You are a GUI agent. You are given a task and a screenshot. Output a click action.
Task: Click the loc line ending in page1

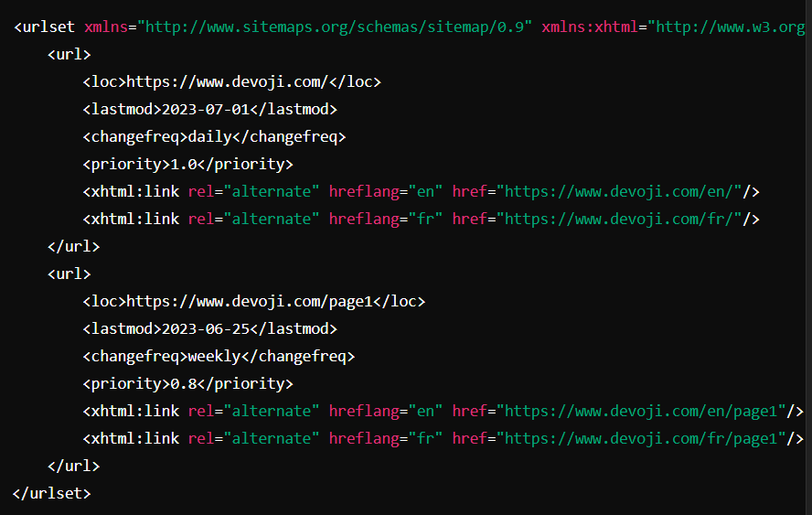click(x=254, y=302)
